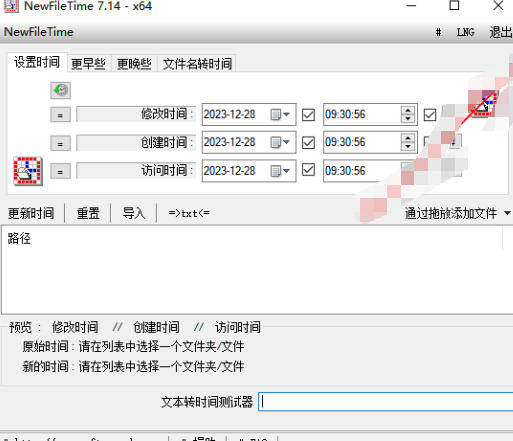Toggle the date checkbox for 访问时间
Screen dimensions: 513x441
pyautogui.click(x=308, y=170)
